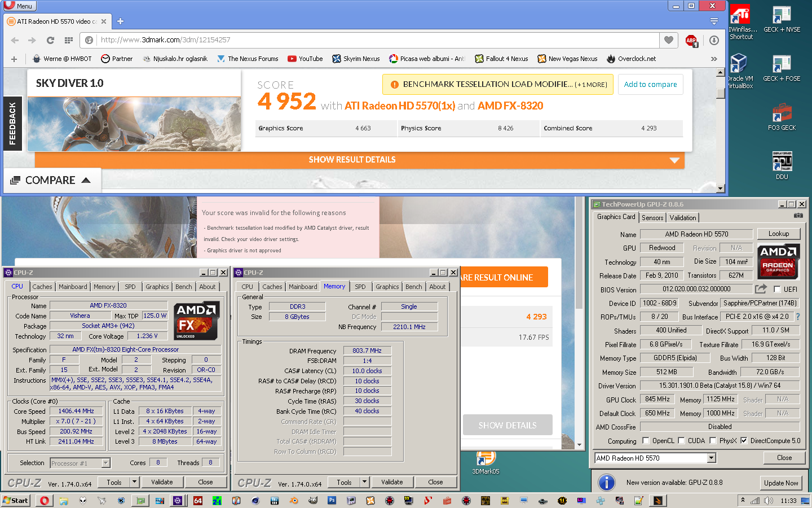Click the Lookup button in GPU-Z
812x508 pixels.
(x=778, y=234)
